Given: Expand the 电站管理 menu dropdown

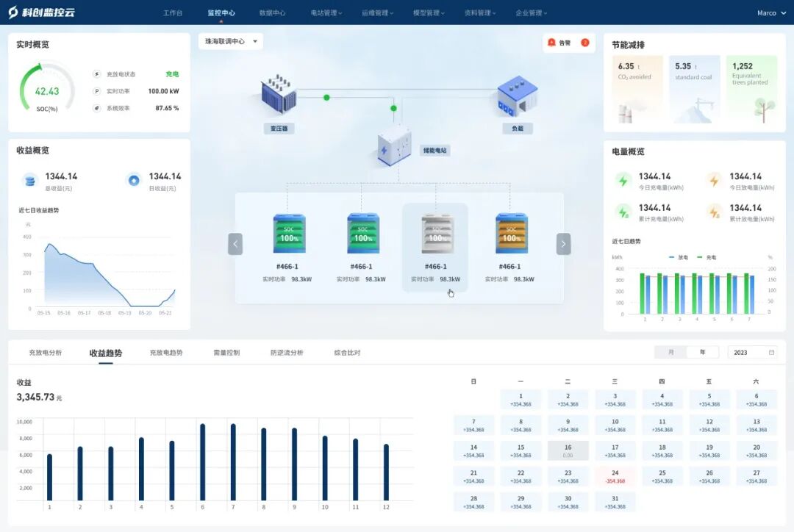Looking at the screenshot, I should click(x=326, y=12).
